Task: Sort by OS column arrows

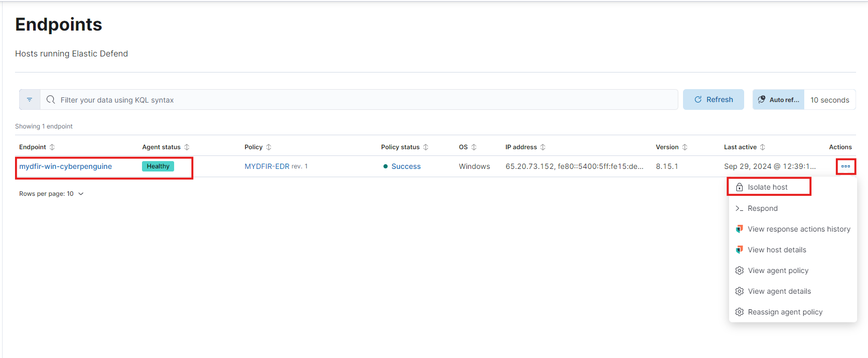Action: point(474,147)
